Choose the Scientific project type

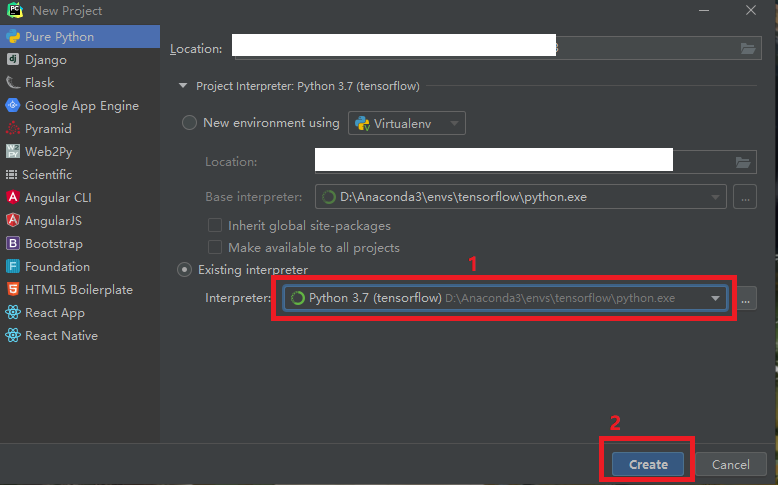[x=80, y=174]
